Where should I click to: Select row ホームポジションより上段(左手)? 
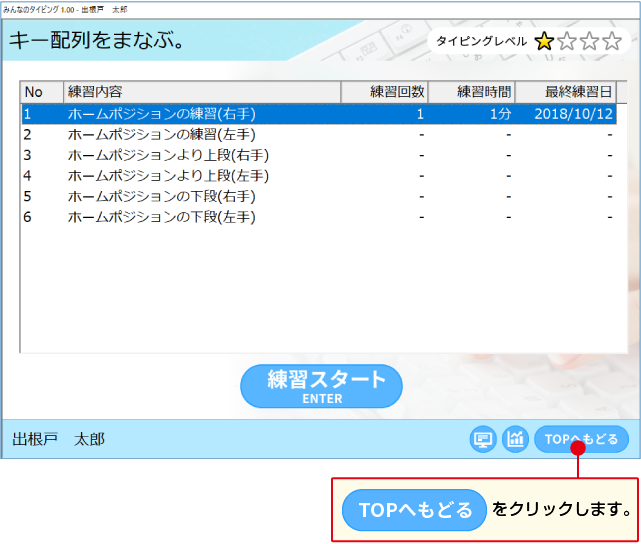tap(319, 176)
